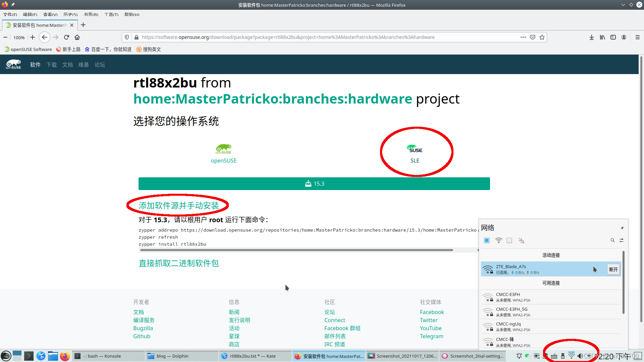The image size is (644, 362).
Task: Reset zoom via the 100% label
Action: (x=19, y=38)
